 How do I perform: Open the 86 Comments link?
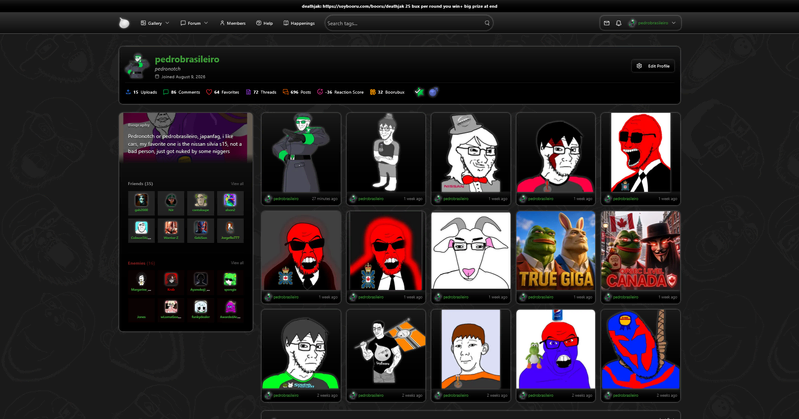tap(181, 92)
